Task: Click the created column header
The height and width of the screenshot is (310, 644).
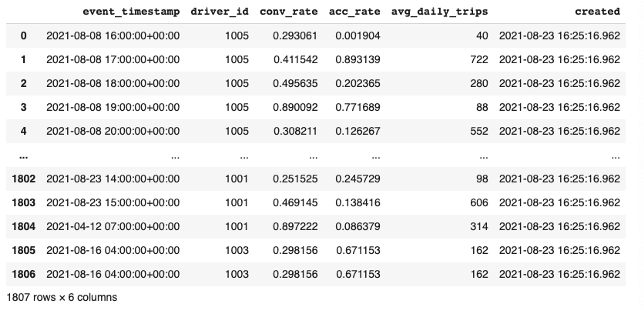Action: tap(597, 12)
